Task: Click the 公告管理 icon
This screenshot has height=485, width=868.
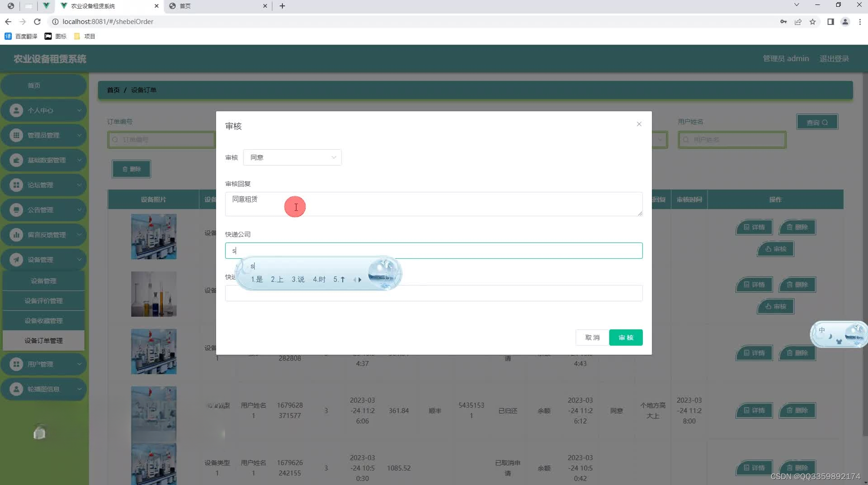Action: 16,210
